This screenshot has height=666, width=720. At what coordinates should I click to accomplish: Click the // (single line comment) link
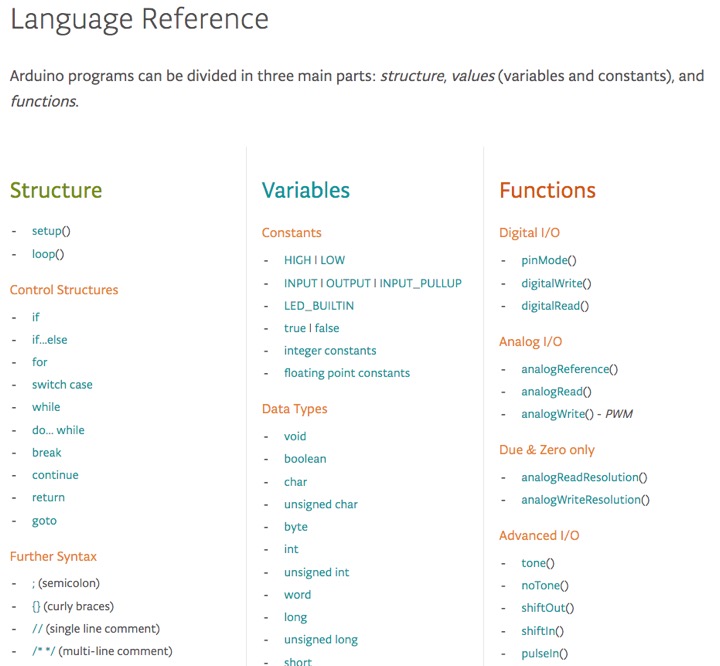[96, 628]
